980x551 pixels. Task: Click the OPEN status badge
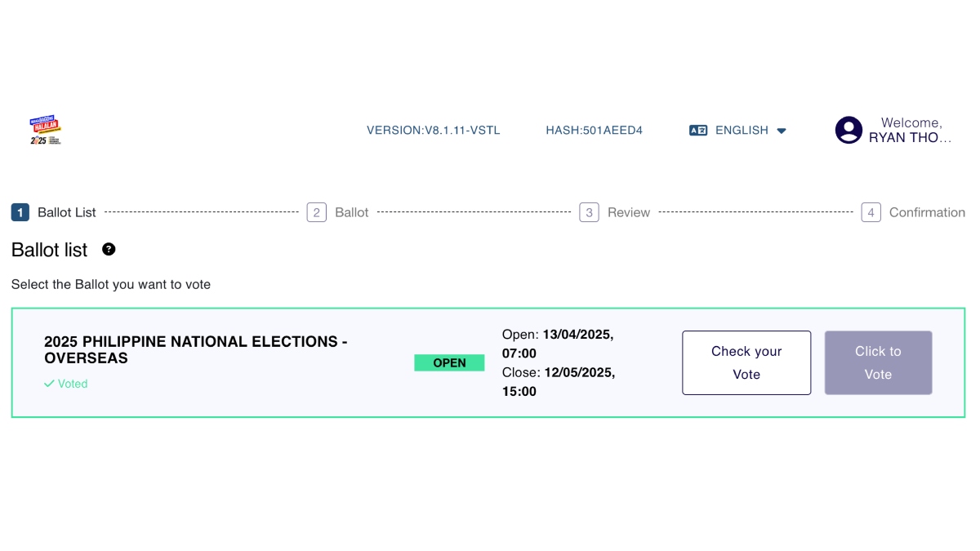click(x=449, y=362)
